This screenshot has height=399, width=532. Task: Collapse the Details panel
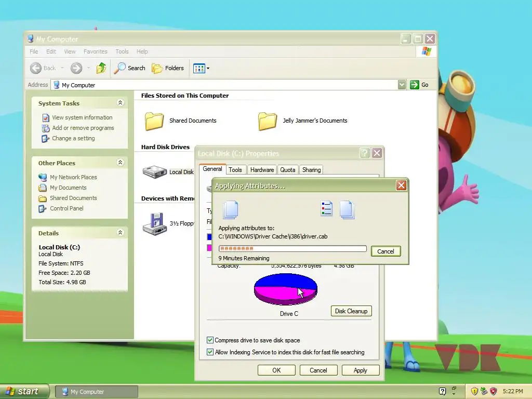[120, 233]
